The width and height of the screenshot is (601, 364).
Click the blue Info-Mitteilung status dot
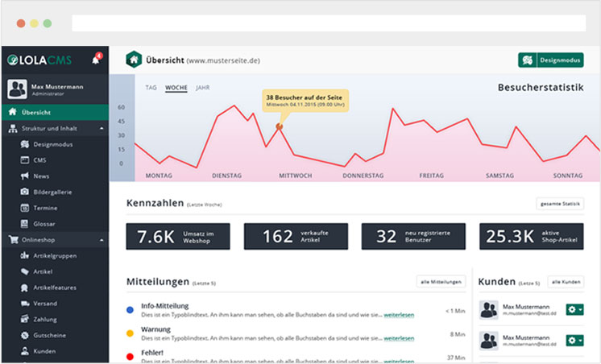tap(130, 310)
